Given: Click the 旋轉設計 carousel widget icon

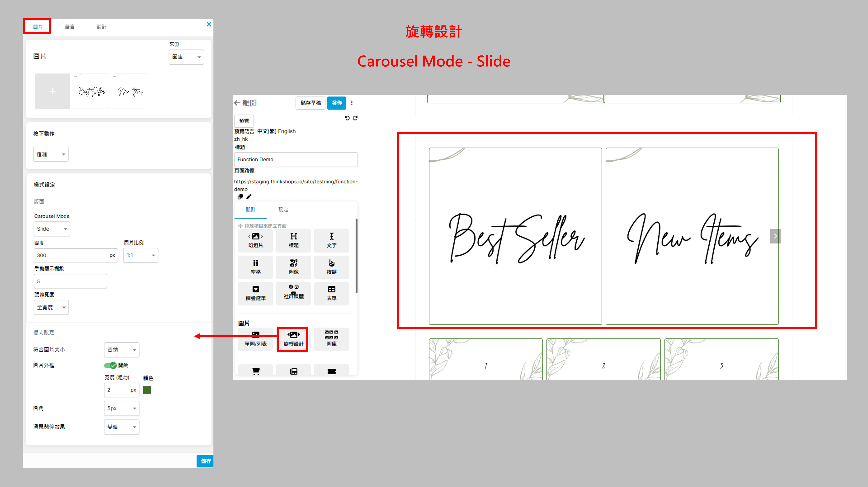Looking at the screenshot, I should point(293,339).
